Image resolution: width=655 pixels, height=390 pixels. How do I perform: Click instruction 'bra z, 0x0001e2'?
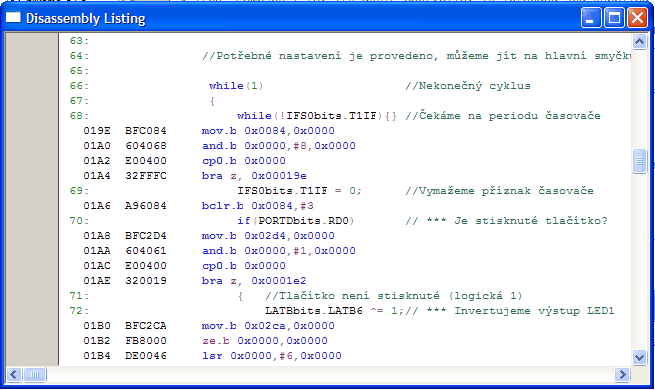coord(254,281)
